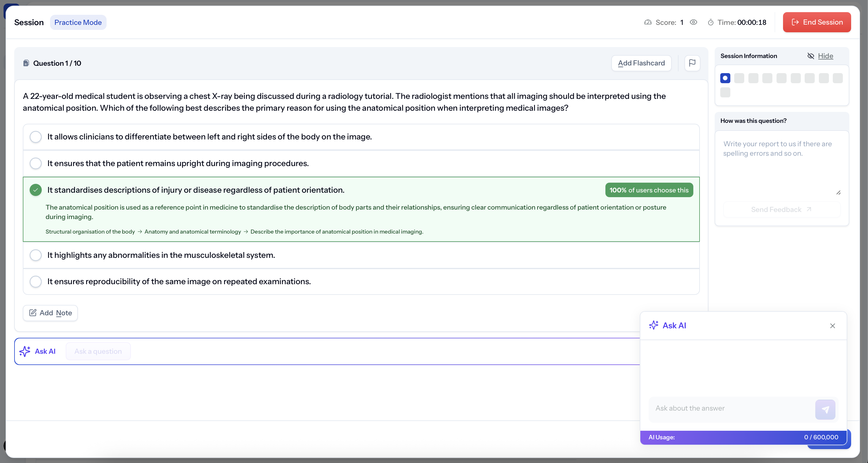Image resolution: width=868 pixels, height=463 pixels.
Task: Click the Ask AI sparkle icon in bottom bar
Action: coord(25,351)
